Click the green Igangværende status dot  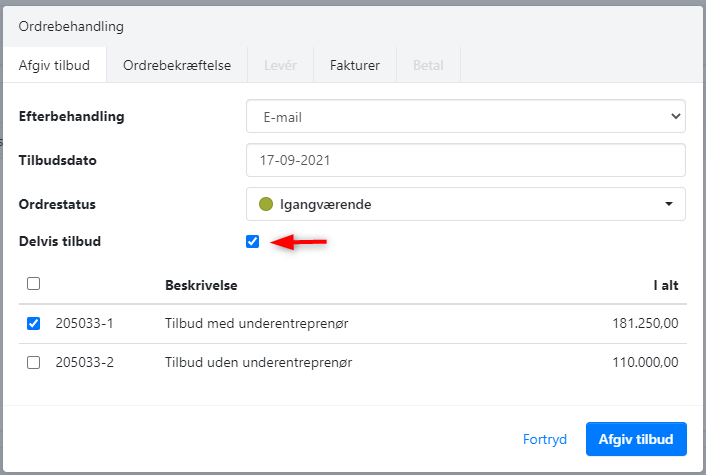pyautogui.click(x=265, y=204)
